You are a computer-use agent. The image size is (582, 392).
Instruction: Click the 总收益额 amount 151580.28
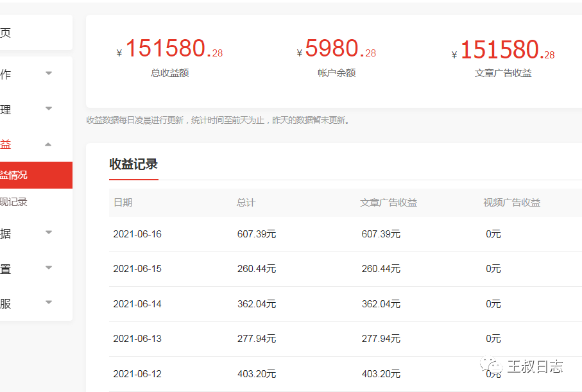point(169,49)
